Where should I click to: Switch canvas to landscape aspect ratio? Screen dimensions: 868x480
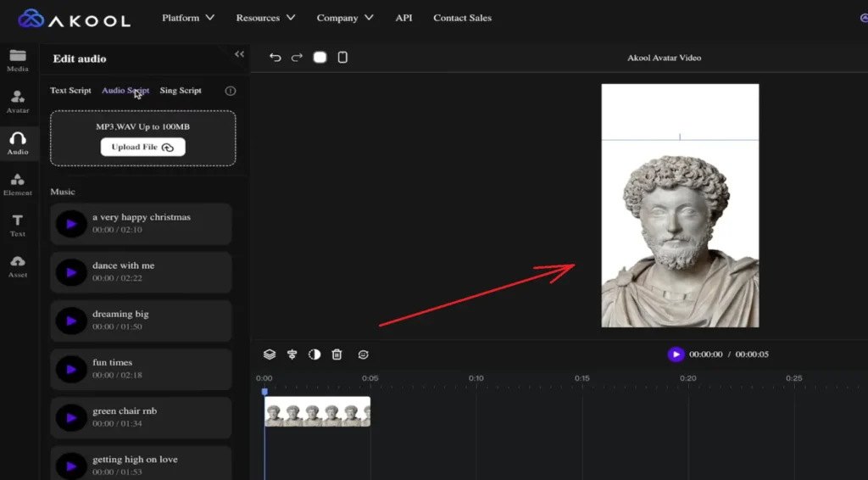pyautogui.click(x=320, y=57)
